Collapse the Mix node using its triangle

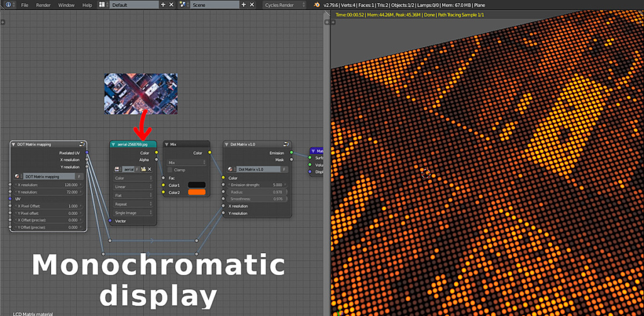(x=167, y=144)
